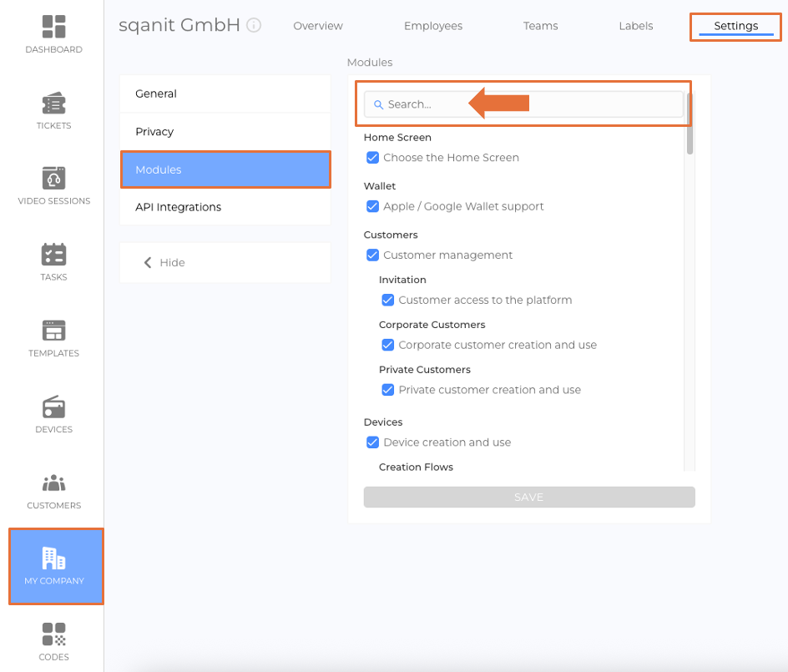Open the Privacy settings section
788x672 pixels.
pyautogui.click(x=155, y=131)
